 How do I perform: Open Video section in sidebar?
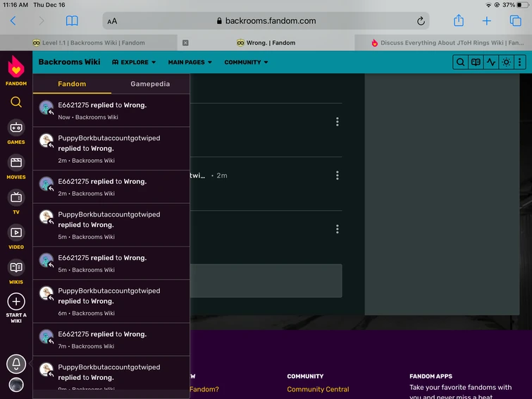[16, 237]
